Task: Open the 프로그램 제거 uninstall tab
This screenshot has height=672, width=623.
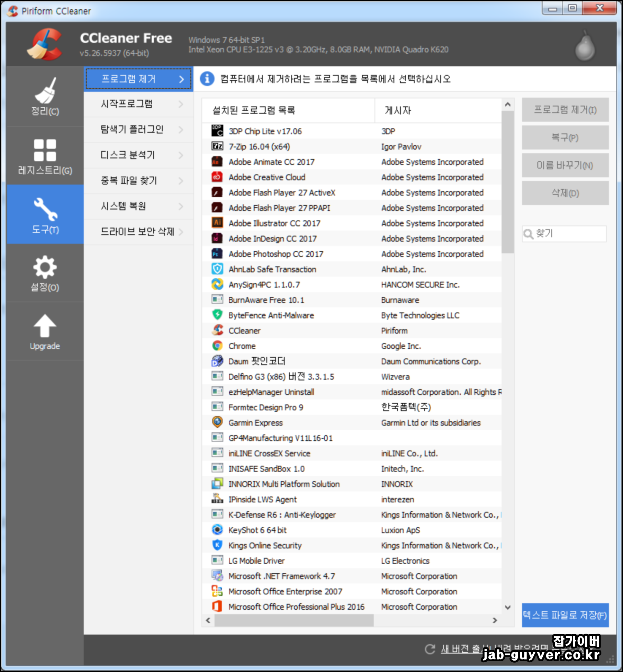Action: 138,79
